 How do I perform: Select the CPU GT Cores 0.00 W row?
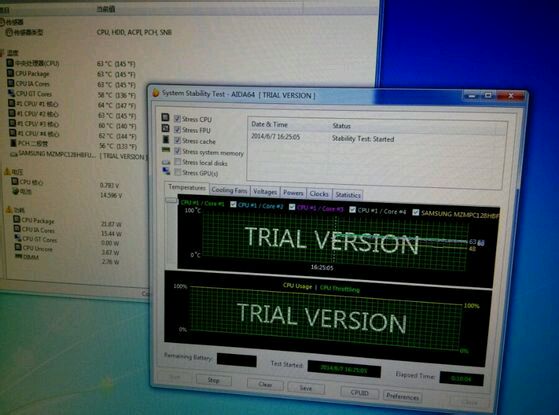pyautogui.click(x=68, y=241)
